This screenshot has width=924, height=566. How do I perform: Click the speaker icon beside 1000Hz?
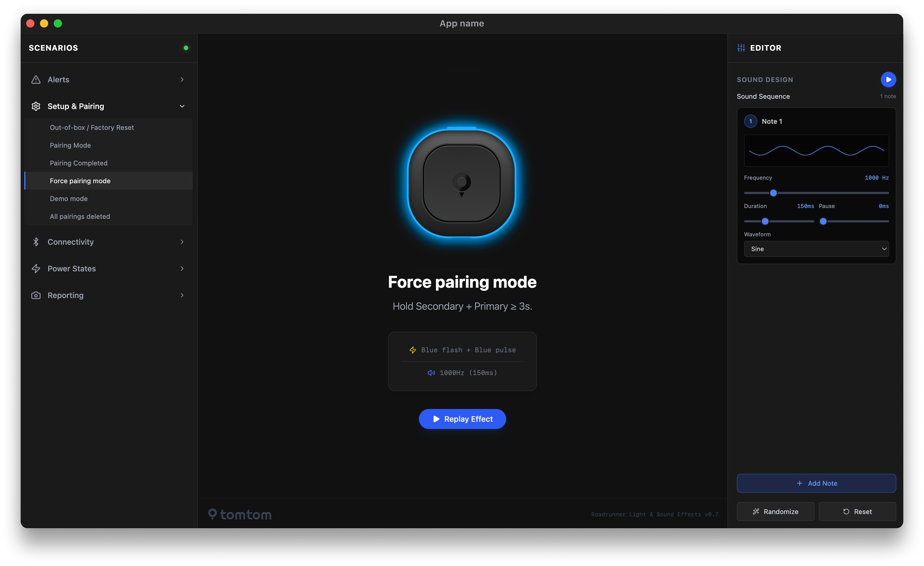click(431, 373)
